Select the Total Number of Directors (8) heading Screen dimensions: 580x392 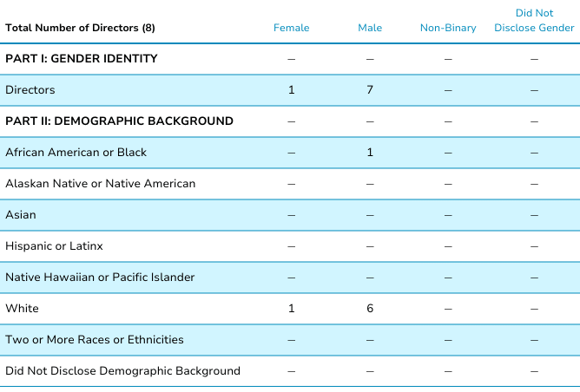click(x=79, y=28)
